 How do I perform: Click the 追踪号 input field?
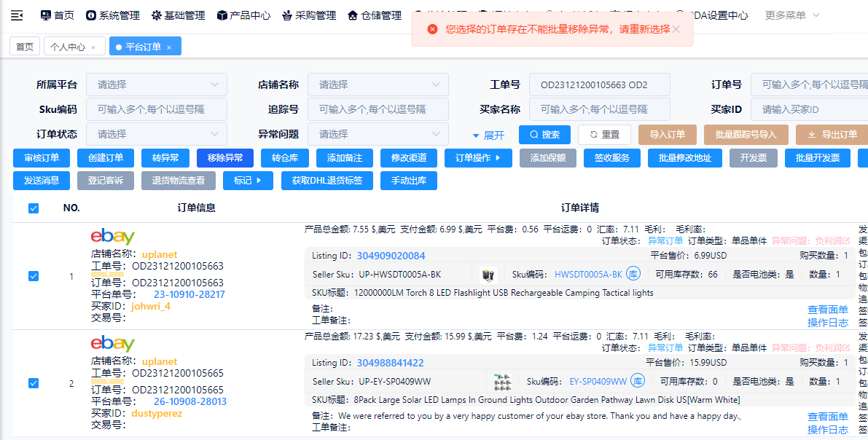pyautogui.click(x=378, y=109)
